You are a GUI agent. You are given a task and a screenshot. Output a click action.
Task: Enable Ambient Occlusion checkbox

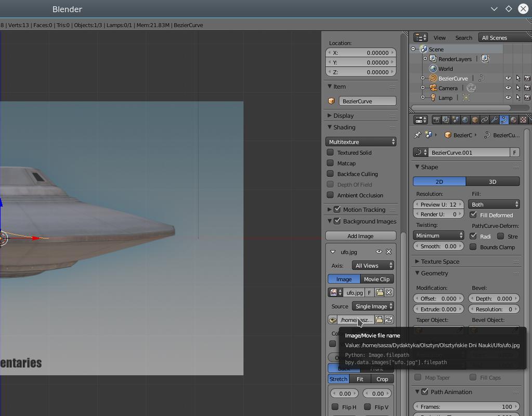(x=330, y=195)
